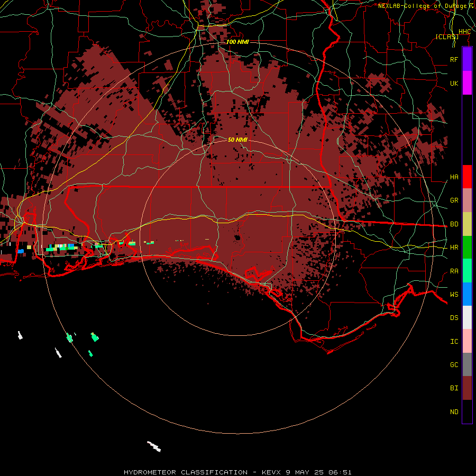The width and height of the screenshot is (476, 476).
Task: Click the HR legend label
Action: click(x=454, y=248)
